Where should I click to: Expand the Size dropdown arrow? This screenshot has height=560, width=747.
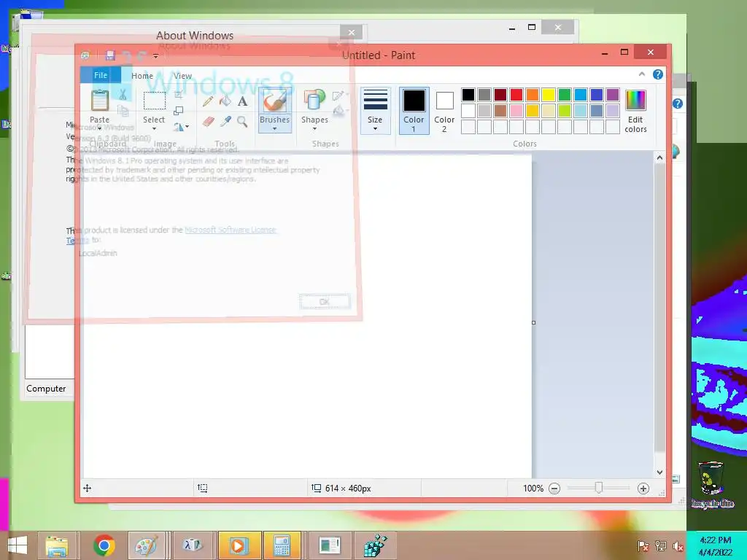click(376, 128)
